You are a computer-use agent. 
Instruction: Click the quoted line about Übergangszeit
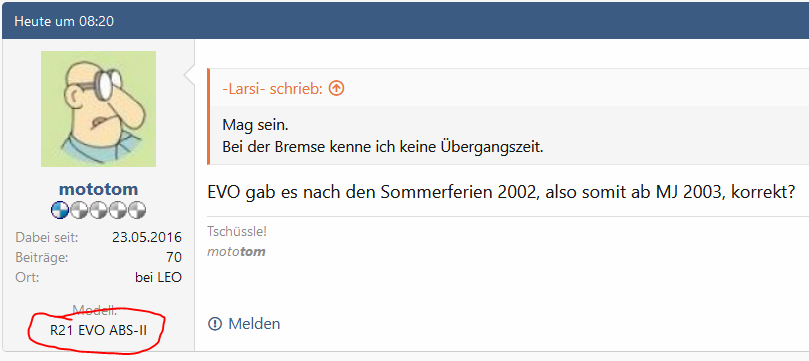[x=383, y=147]
